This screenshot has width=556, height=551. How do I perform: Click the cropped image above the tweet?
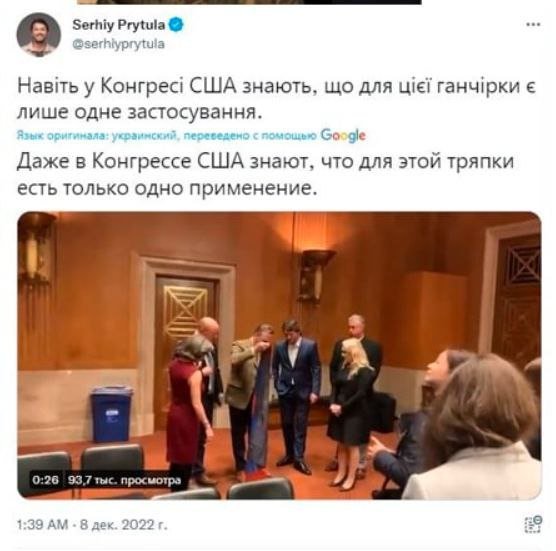[249, 2]
